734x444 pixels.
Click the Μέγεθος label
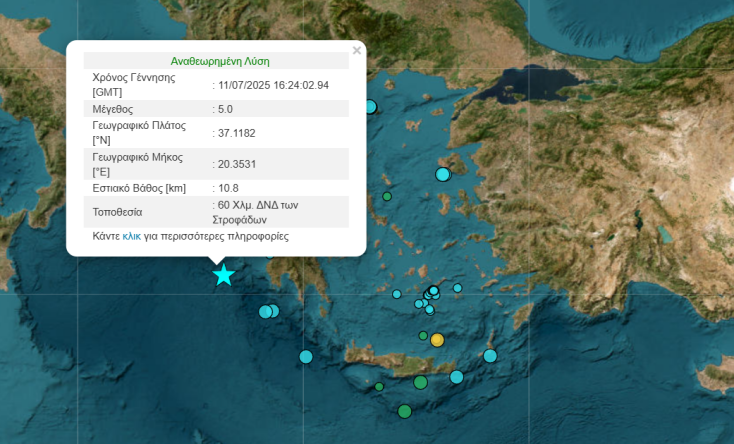(113, 110)
